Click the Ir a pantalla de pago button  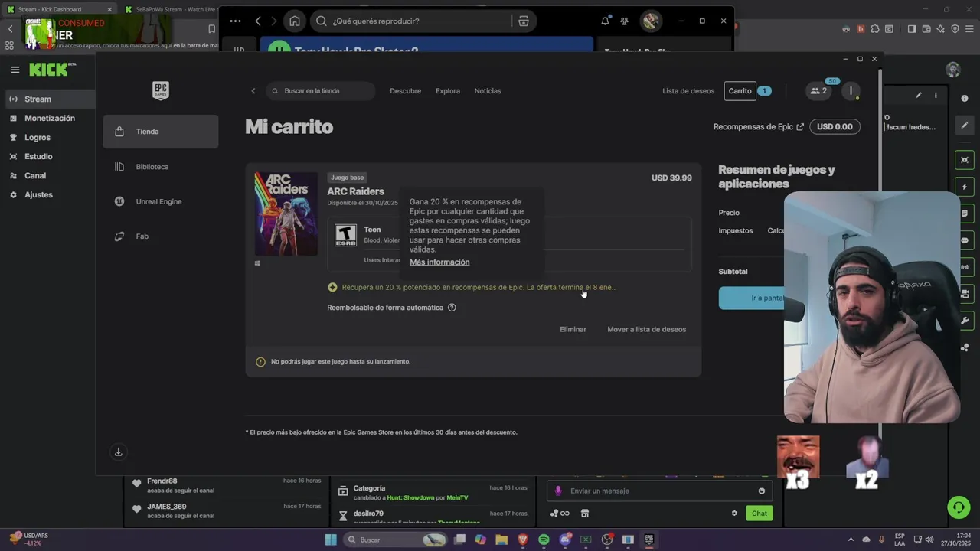pos(752,298)
